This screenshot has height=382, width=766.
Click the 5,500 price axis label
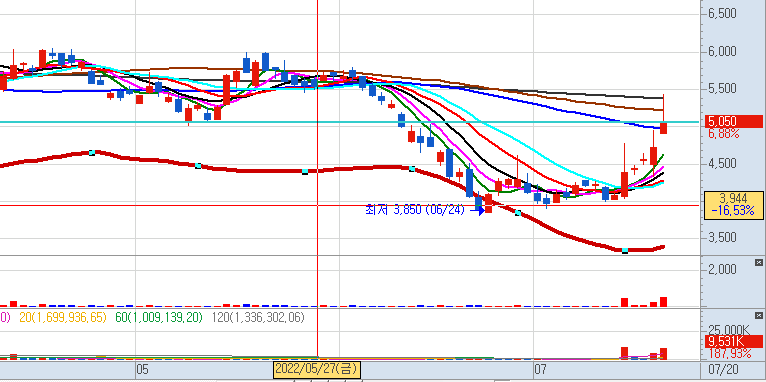(723, 88)
